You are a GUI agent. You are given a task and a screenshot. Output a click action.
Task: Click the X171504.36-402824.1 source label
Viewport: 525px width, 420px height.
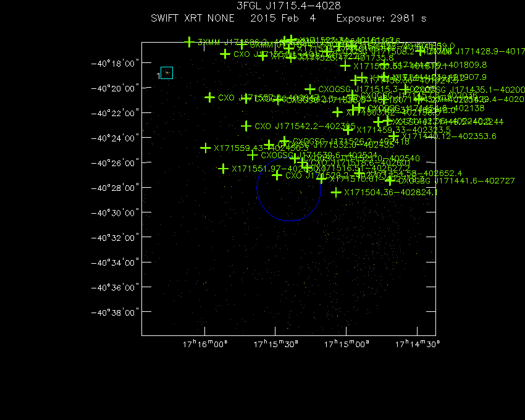tap(391, 192)
